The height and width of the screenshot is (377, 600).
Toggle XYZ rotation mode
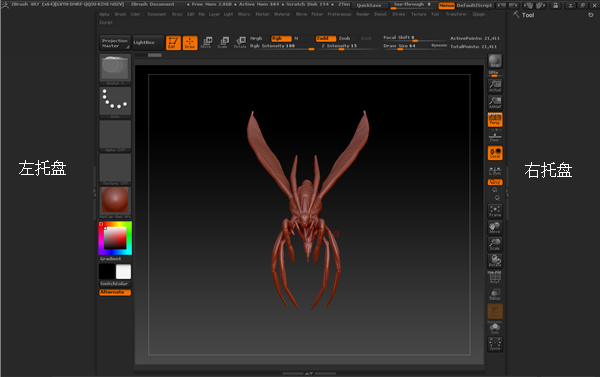pos(495,182)
